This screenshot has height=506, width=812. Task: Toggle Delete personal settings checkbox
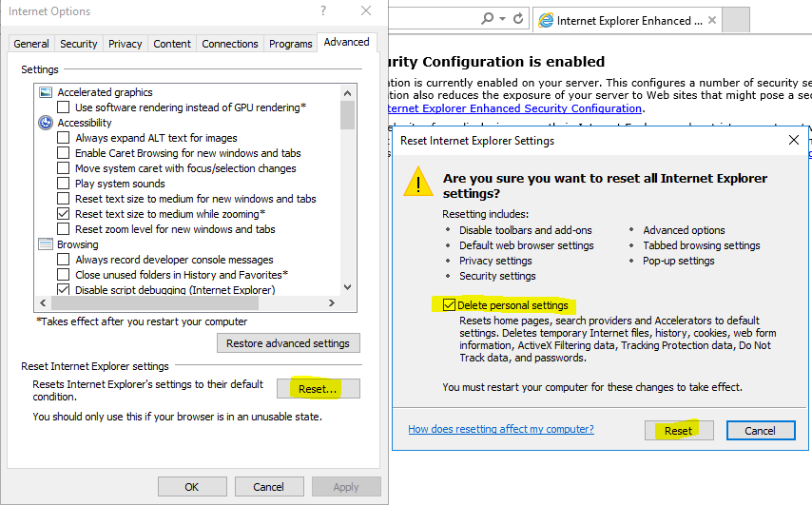click(449, 305)
